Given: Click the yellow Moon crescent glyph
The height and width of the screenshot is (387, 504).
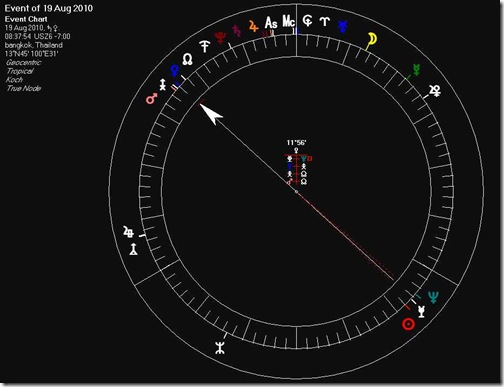Looking at the screenshot, I should 372,39.
